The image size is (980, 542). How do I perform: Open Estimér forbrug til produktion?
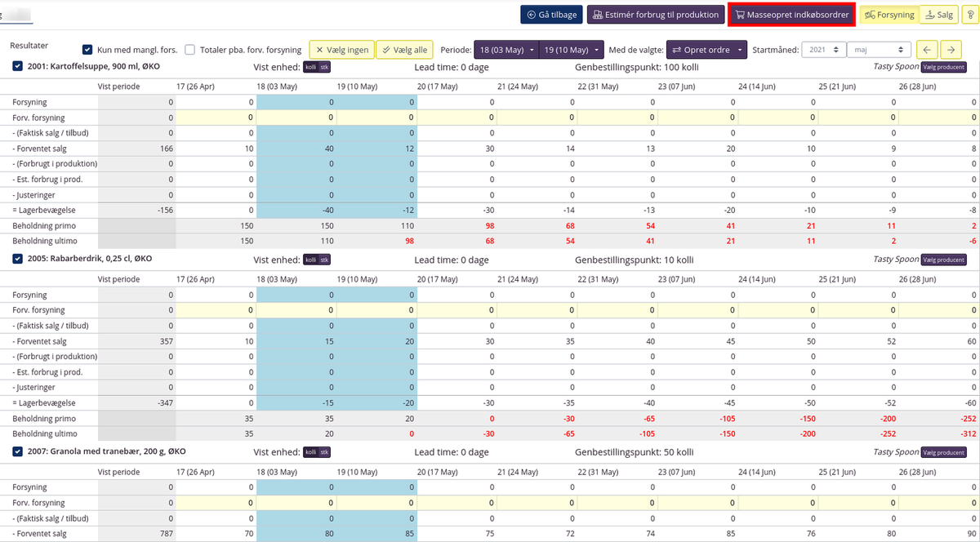click(x=656, y=15)
